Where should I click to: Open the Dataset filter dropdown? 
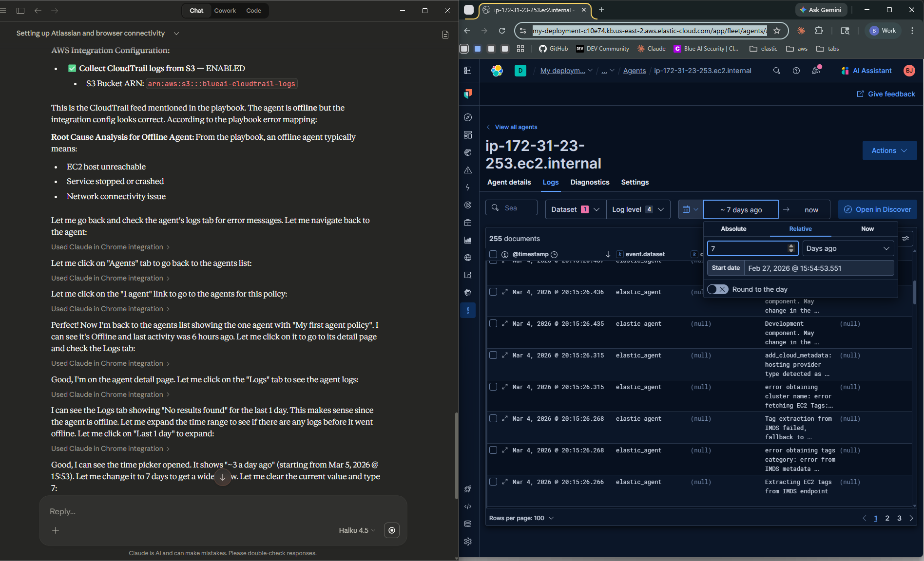click(575, 209)
